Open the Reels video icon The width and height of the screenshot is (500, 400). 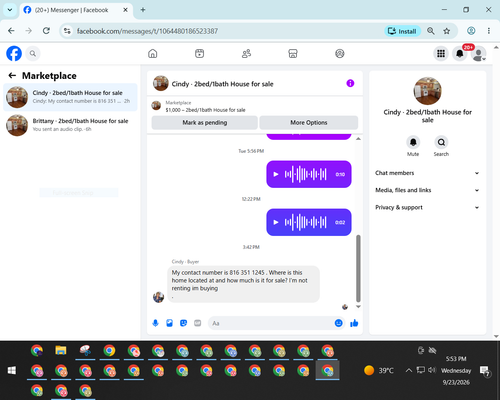(199, 53)
